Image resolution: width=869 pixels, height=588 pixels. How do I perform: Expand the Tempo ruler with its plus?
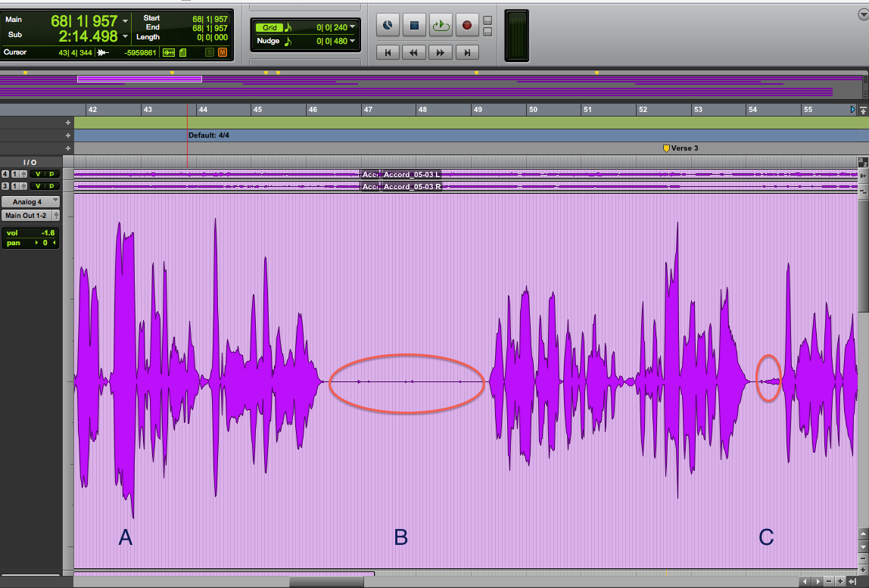(x=68, y=123)
